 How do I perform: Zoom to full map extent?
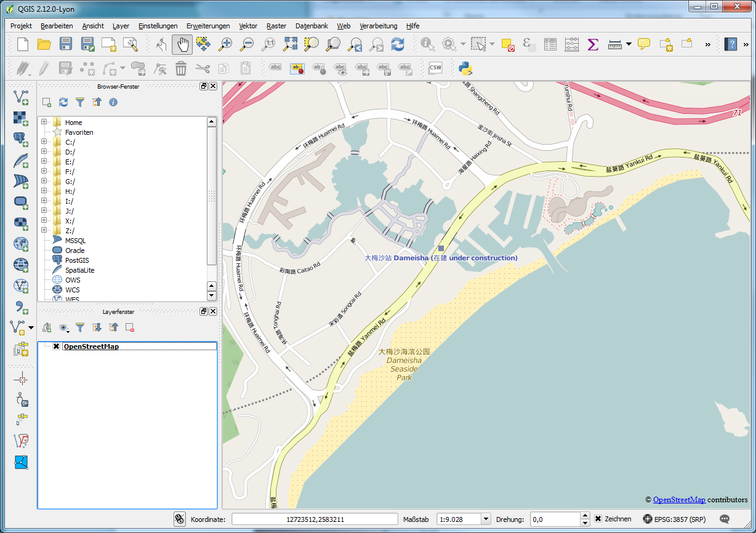coord(290,44)
